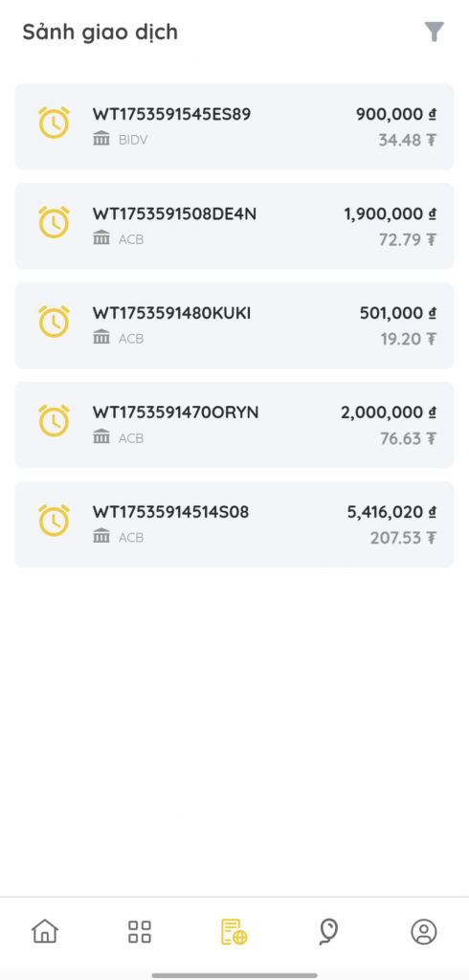This screenshot has height=980, width=469.
Task: Tap alarm clock icon of WT1753591480KUKI
Action: pos(54,322)
